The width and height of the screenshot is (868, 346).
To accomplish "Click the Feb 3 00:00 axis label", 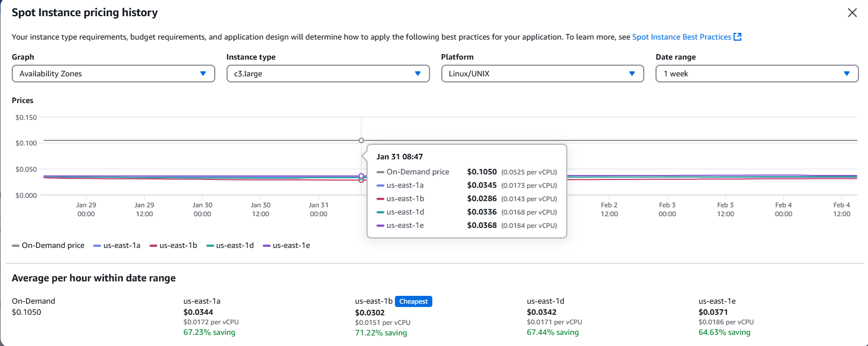I will 667,209.
